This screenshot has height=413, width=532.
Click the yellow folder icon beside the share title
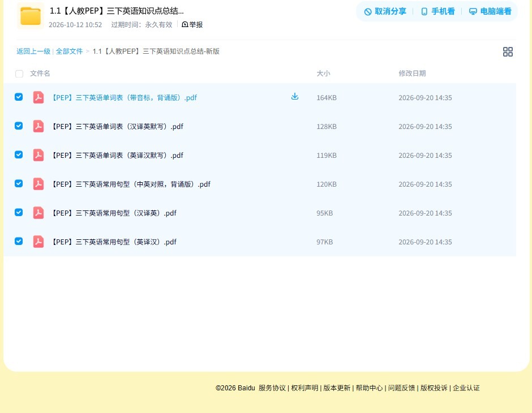30,16
